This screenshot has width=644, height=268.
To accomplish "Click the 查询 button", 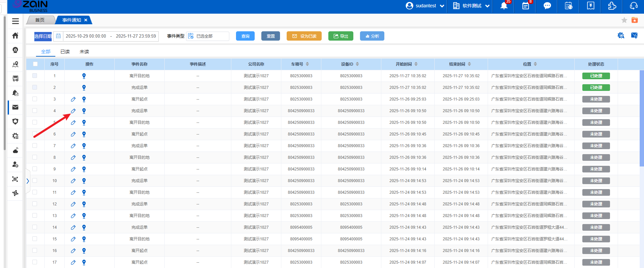I will pos(245,36).
